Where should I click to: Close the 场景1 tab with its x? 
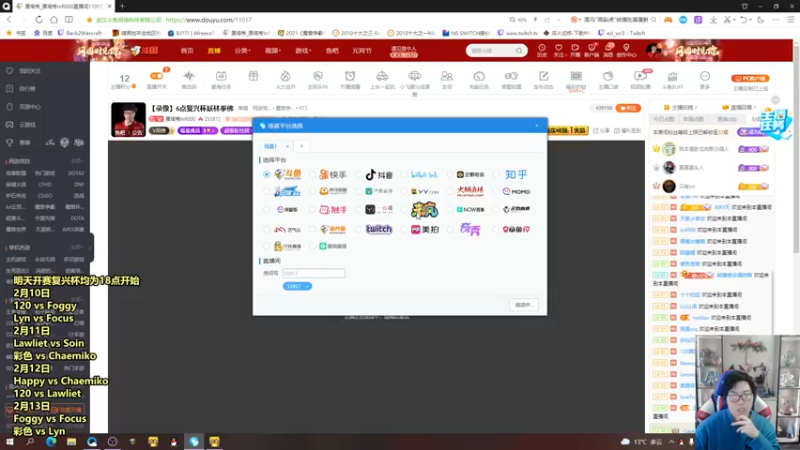(x=287, y=146)
